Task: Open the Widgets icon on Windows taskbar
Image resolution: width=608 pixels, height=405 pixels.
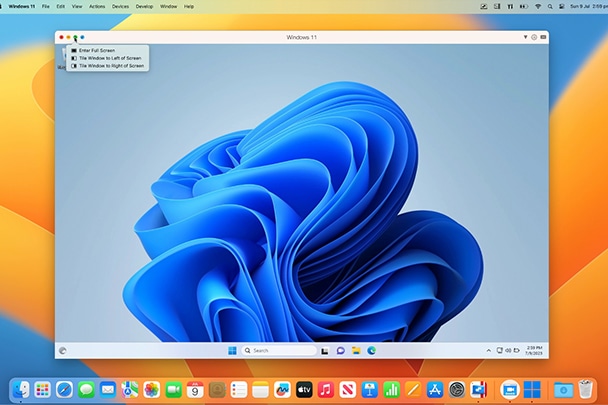Action: pos(62,351)
